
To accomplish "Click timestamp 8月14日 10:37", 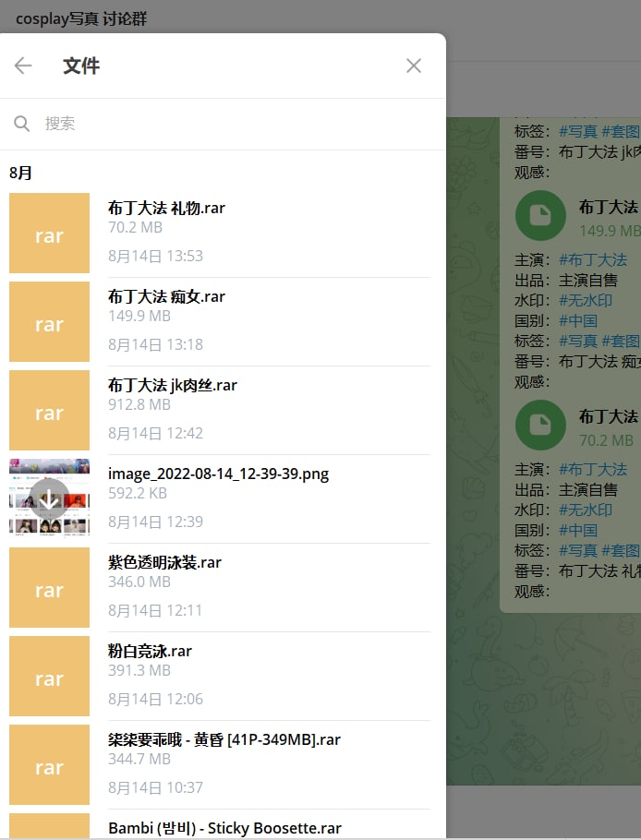I will pyautogui.click(x=155, y=787).
